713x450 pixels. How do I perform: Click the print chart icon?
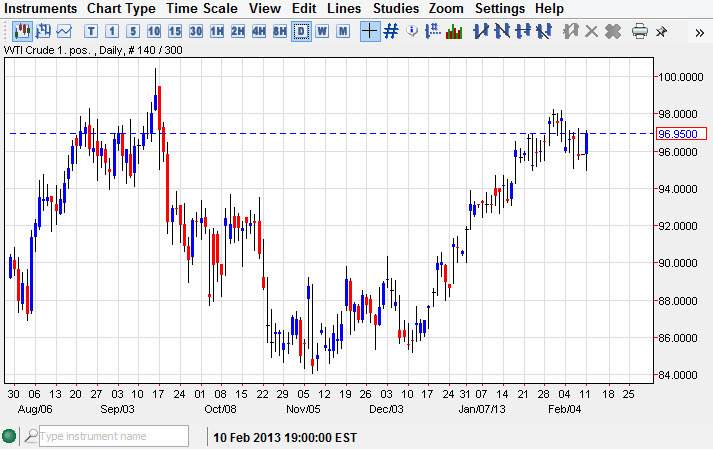click(x=640, y=31)
